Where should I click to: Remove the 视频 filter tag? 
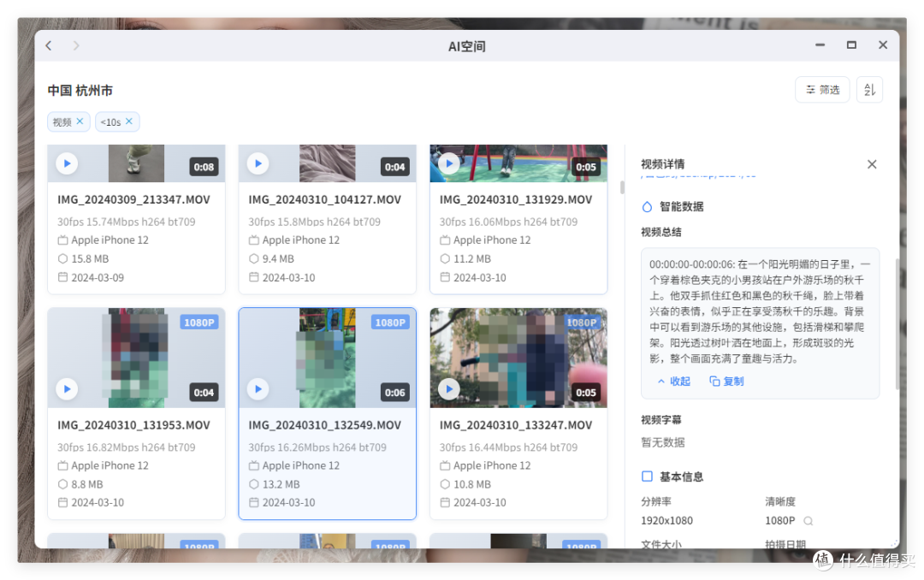pyautogui.click(x=80, y=121)
